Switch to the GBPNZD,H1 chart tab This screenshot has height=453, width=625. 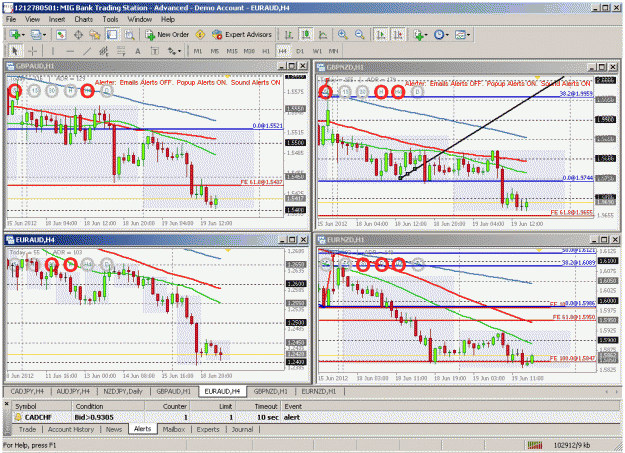pos(271,391)
